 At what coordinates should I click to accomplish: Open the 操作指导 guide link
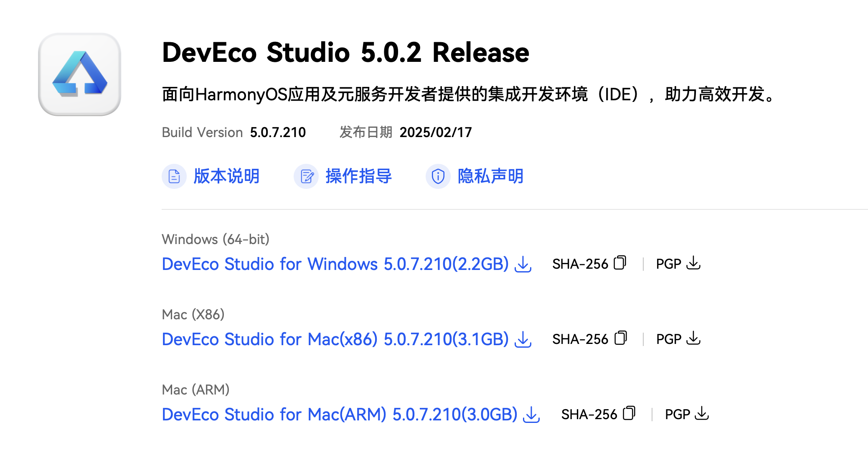tap(358, 176)
